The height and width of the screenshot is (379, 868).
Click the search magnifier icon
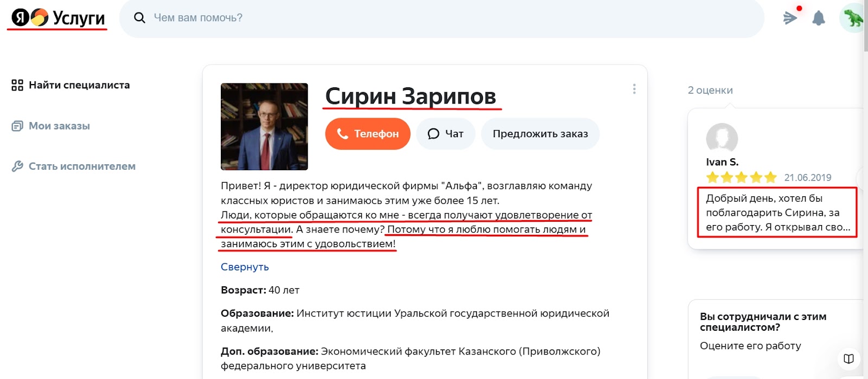tap(139, 18)
